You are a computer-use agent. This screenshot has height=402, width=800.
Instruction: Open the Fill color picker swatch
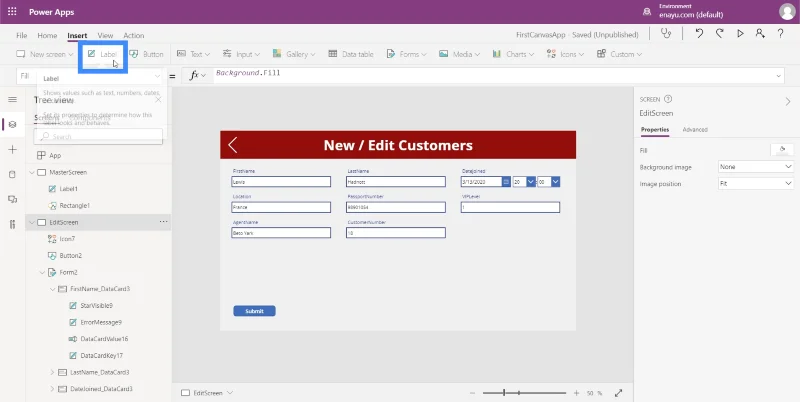click(x=782, y=149)
